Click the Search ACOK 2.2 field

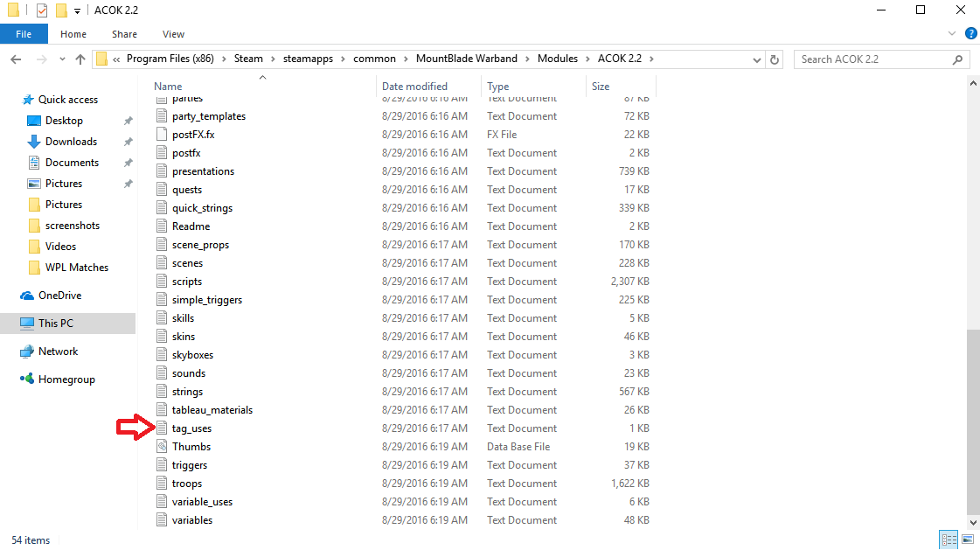tap(881, 59)
